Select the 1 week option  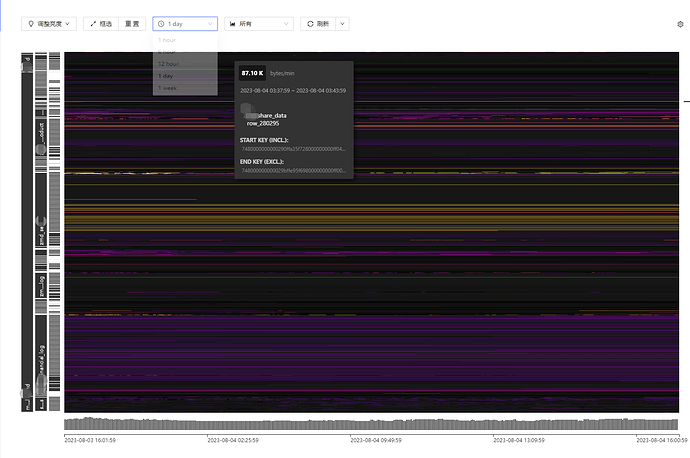pyautogui.click(x=167, y=88)
